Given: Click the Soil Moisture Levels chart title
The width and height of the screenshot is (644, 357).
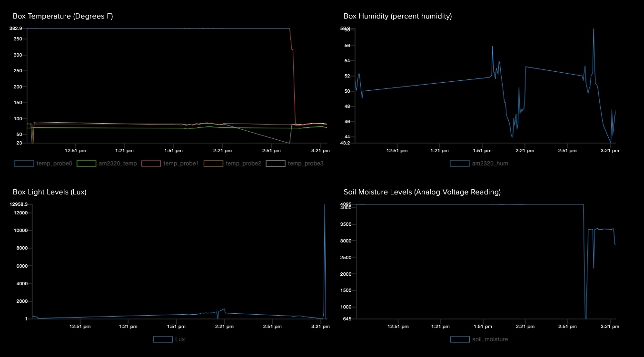Looking at the screenshot, I should tap(422, 192).
